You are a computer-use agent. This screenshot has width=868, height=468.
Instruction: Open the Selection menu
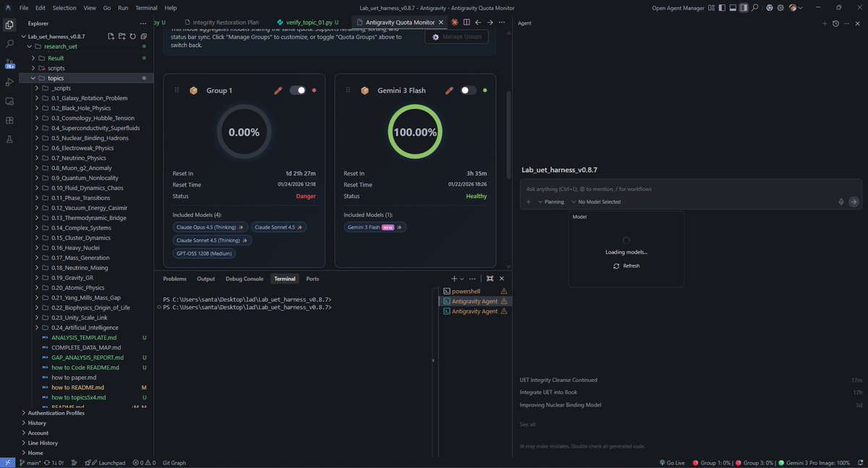tap(64, 8)
